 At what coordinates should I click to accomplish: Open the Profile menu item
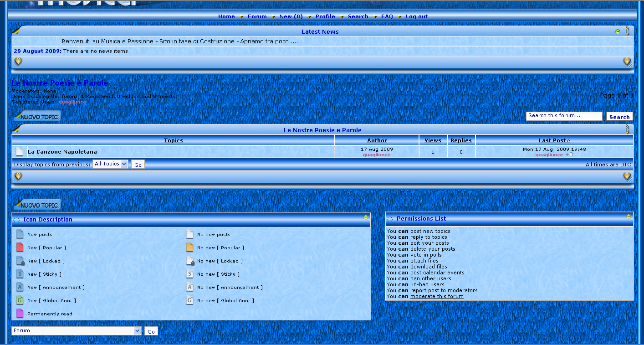325,16
